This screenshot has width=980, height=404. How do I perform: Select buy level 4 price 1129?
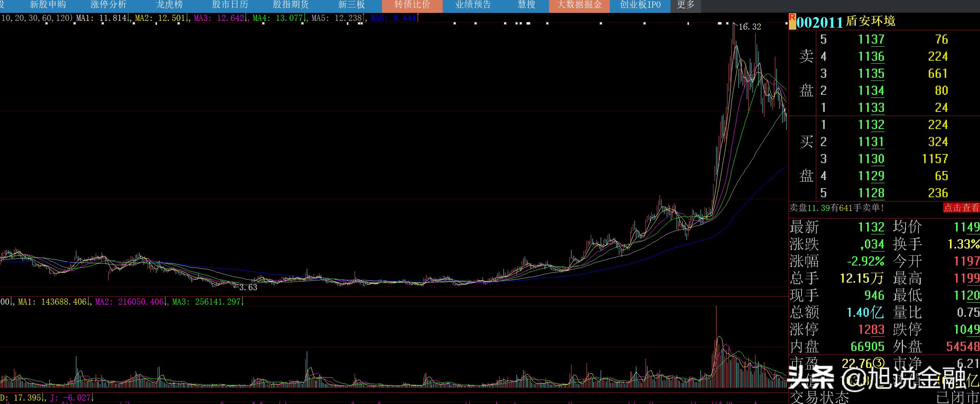tap(871, 176)
